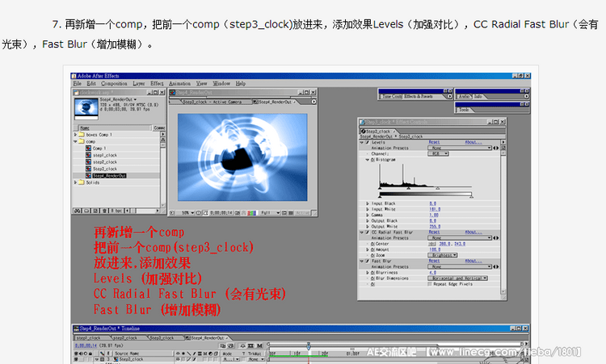606x364 pixels.
Task: Click the viewer current time 0;00;00;14
Action: 221,213
